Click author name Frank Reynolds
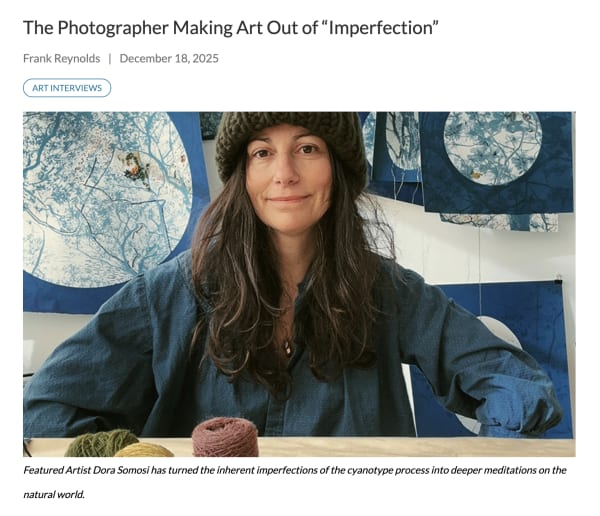Viewport: 600px width, 516px height. 62,59
